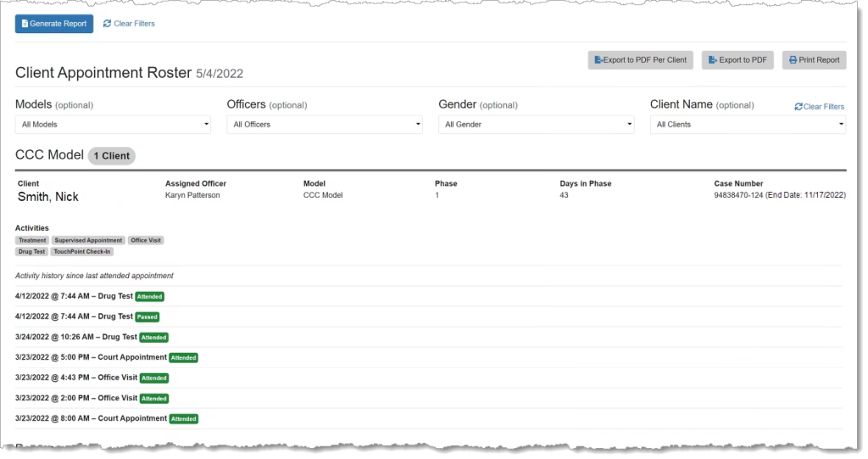Select the TouchPoint Check-In activity tag
This screenshot has width=868, height=459.
coord(81,252)
